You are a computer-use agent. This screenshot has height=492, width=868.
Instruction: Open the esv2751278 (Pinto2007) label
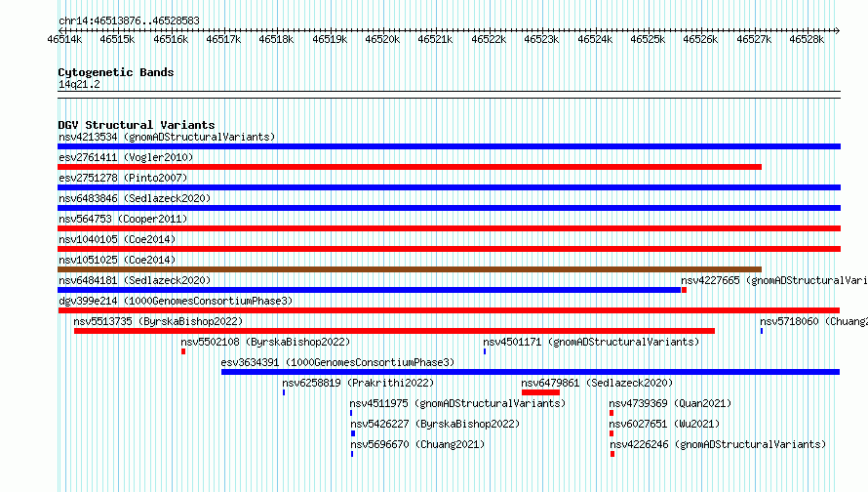pos(123,178)
